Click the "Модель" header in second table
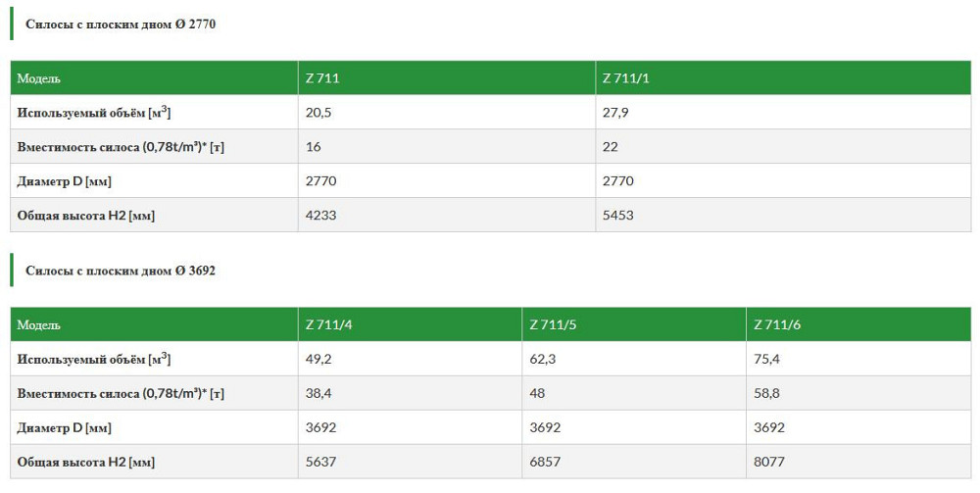 (x=39, y=324)
